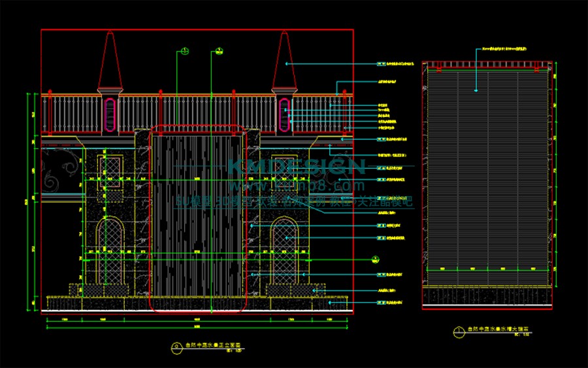Click the large striped panel in detail drawing

coord(487,170)
